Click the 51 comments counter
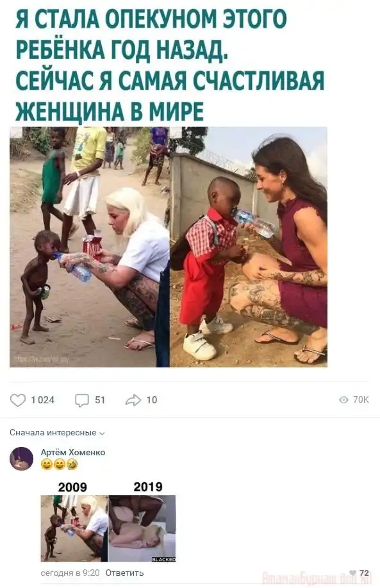 click(100, 400)
